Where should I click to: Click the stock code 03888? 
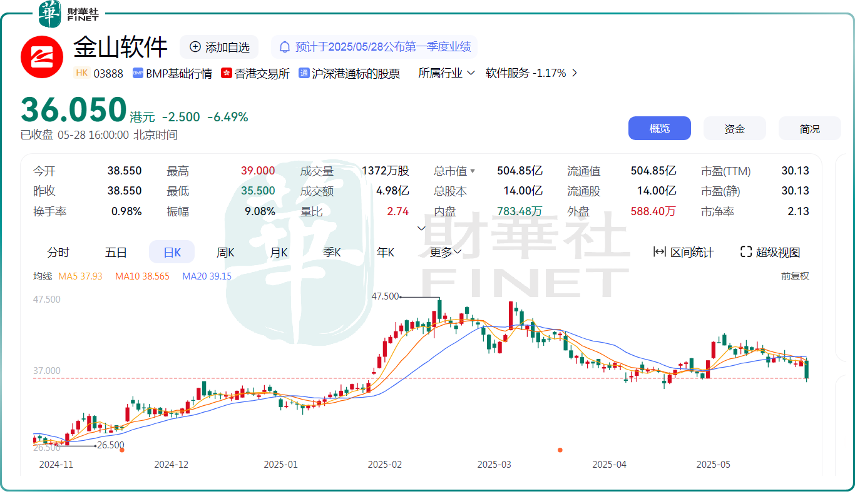[x=108, y=73]
